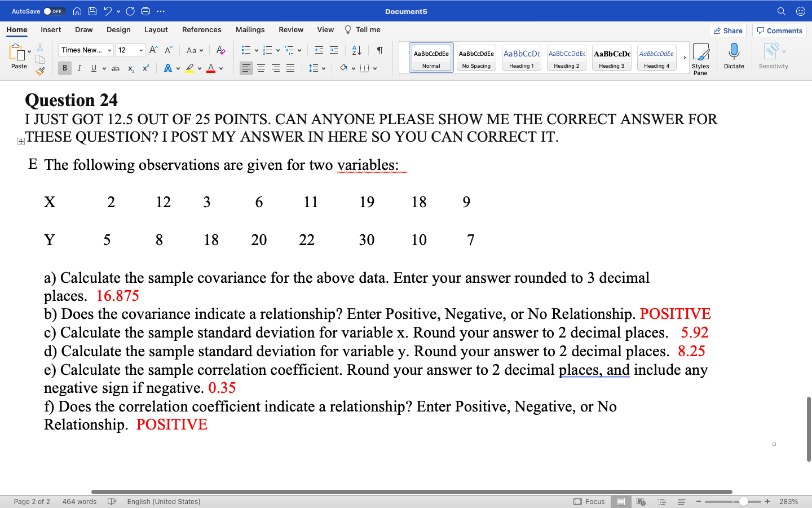The height and width of the screenshot is (508, 812).
Task: Click the Redo/Repeat icon
Action: click(130, 11)
